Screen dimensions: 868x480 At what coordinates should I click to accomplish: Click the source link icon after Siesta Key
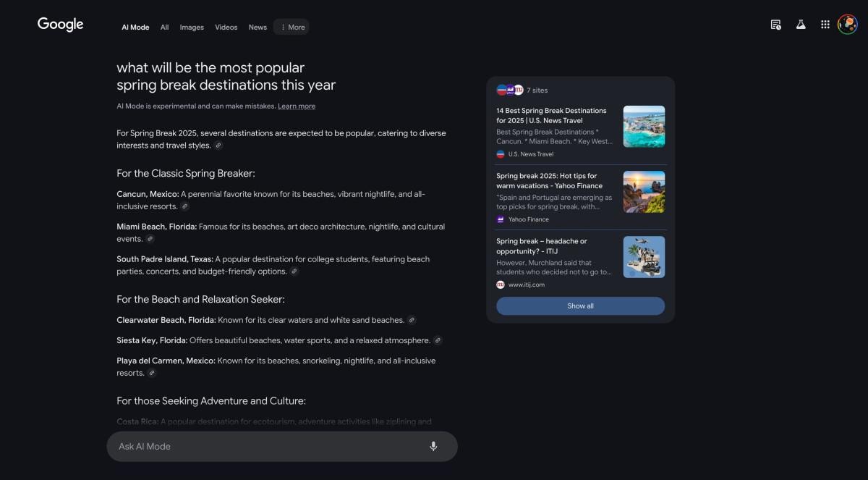438,340
